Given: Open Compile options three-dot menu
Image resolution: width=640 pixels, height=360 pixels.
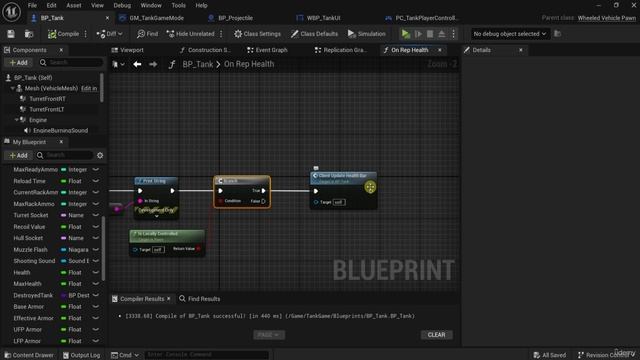Looking at the screenshot, I should tap(86, 34).
